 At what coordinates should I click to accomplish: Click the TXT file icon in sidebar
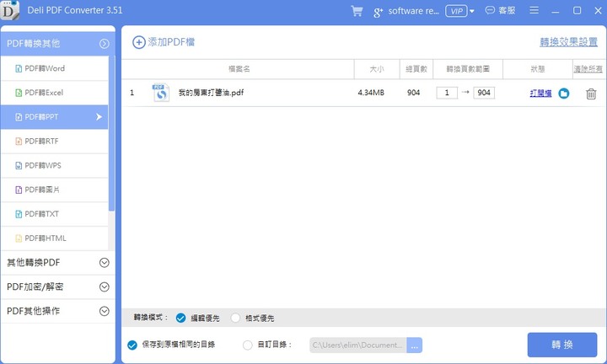point(19,214)
